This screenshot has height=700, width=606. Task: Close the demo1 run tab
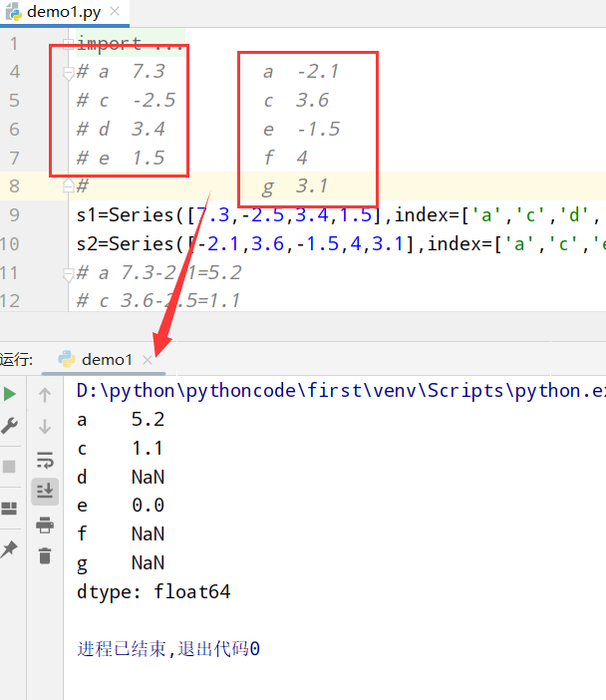coord(148,360)
